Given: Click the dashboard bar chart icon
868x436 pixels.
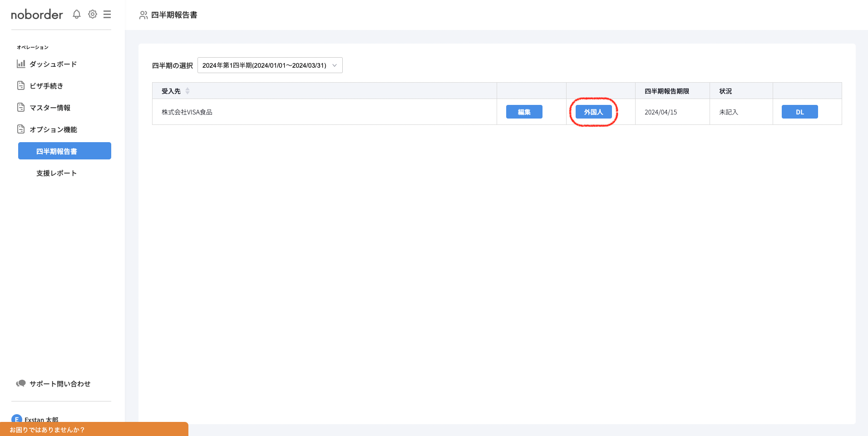Looking at the screenshot, I should 21,64.
